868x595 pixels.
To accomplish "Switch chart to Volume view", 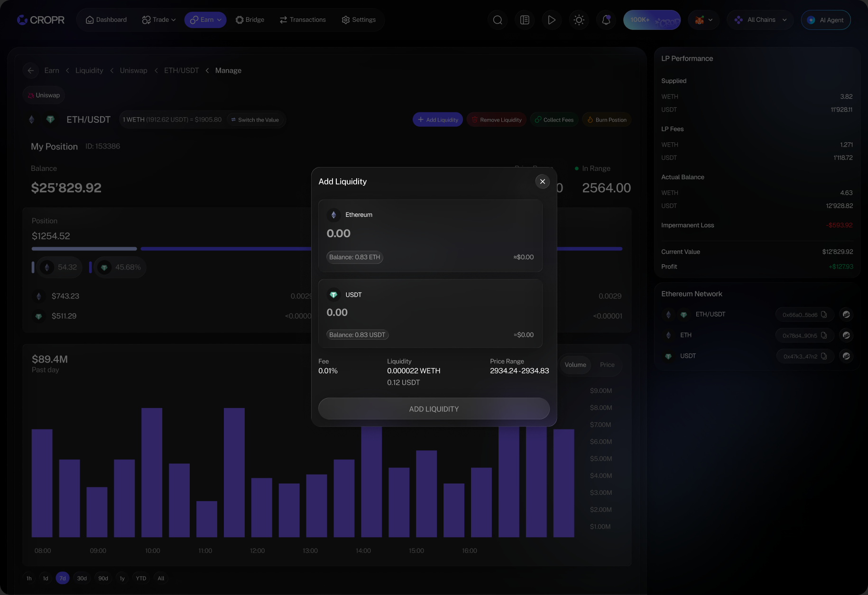I will click(x=575, y=365).
